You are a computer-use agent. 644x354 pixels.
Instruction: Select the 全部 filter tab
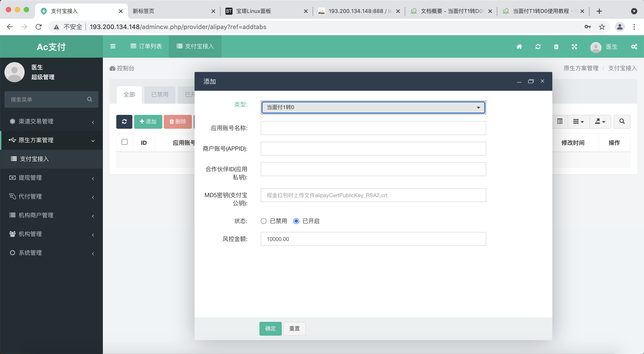coord(129,95)
